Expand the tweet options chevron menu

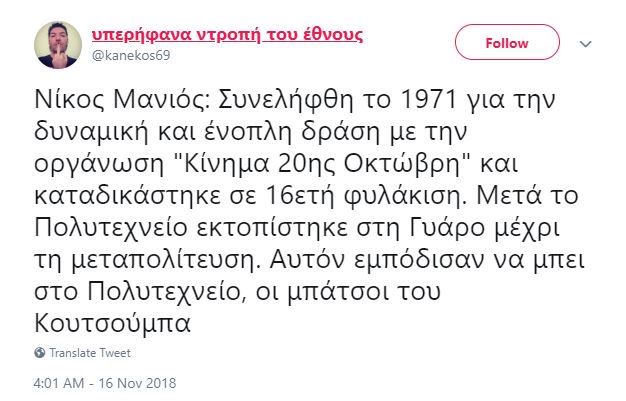tap(587, 44)
